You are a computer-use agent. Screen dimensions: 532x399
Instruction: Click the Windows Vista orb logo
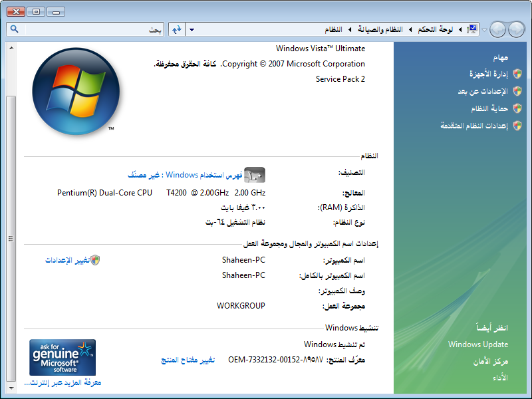(76, 91)
